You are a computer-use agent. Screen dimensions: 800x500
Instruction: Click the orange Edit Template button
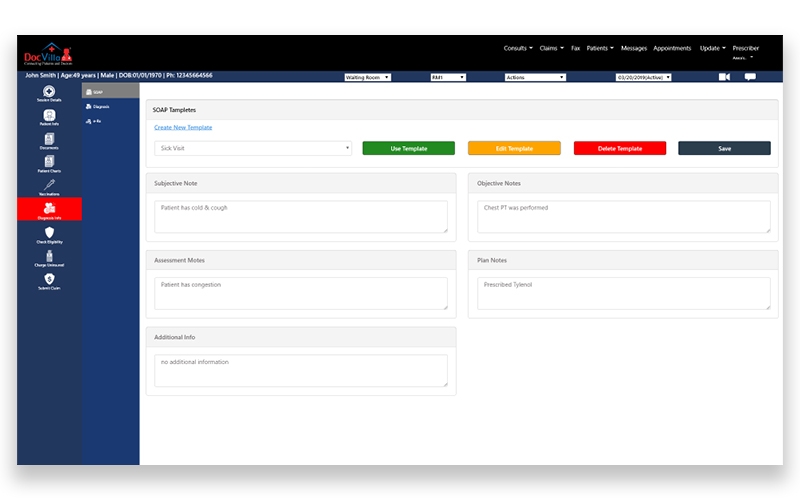coord(514,148)
